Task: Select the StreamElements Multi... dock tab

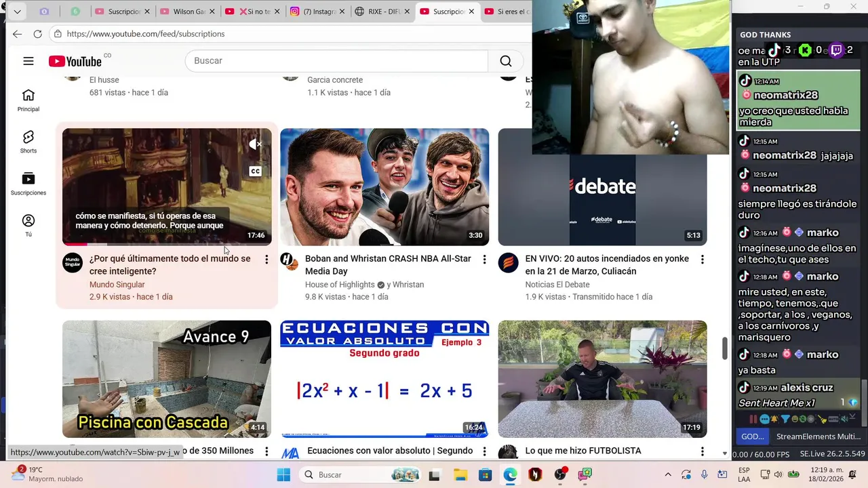Action: tap(818, 436)
